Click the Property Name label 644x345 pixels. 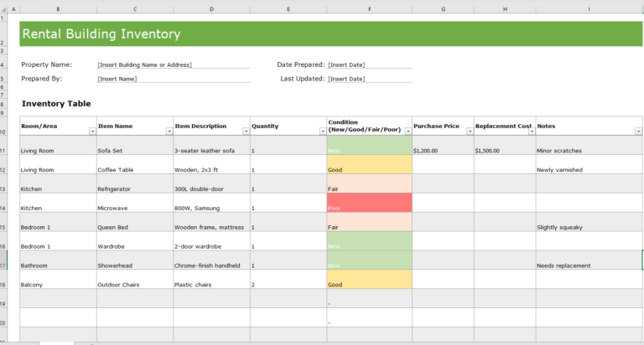(46, 64)
